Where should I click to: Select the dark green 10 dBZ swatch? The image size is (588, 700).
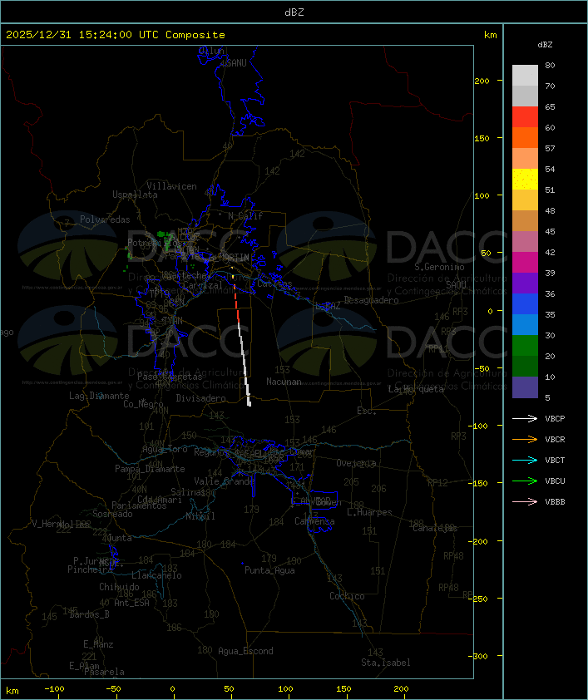point(525,366)
